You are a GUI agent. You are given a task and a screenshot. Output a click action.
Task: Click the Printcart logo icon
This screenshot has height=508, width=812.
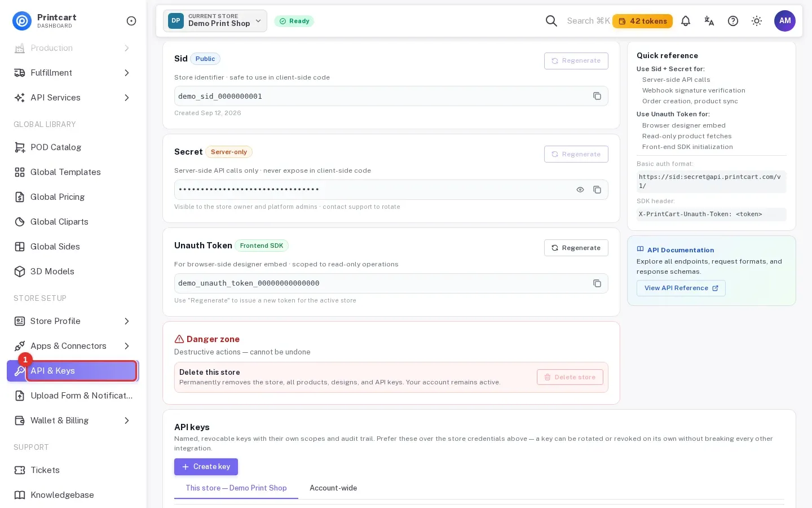22,21
